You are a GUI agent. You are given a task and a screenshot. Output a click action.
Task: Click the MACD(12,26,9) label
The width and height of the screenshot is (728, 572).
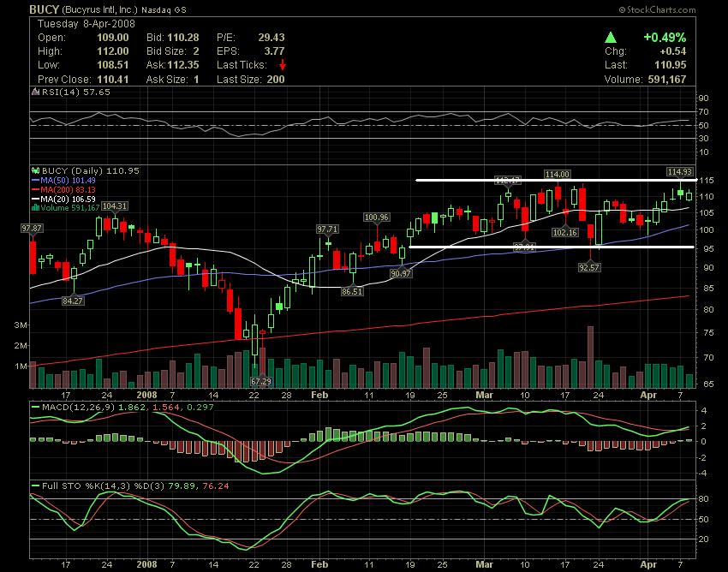tap(79, 408)
